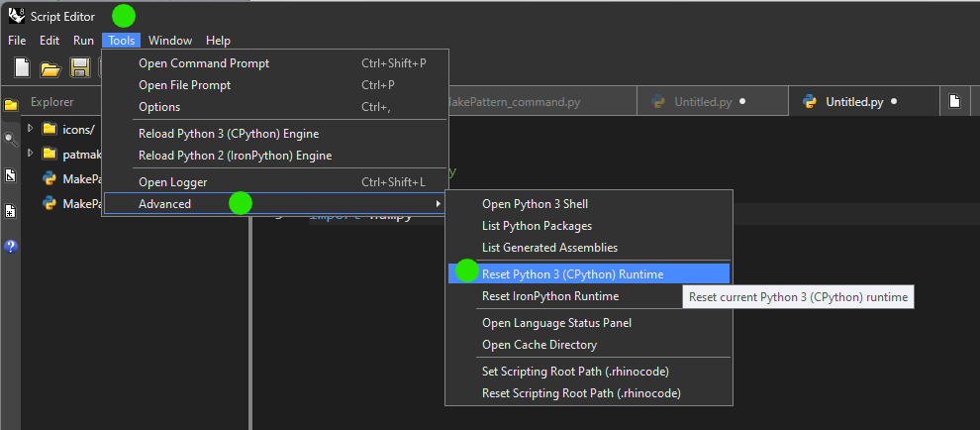Click the Explorer folder icon in sidebar
980x430 pixels.
(11, 104)
